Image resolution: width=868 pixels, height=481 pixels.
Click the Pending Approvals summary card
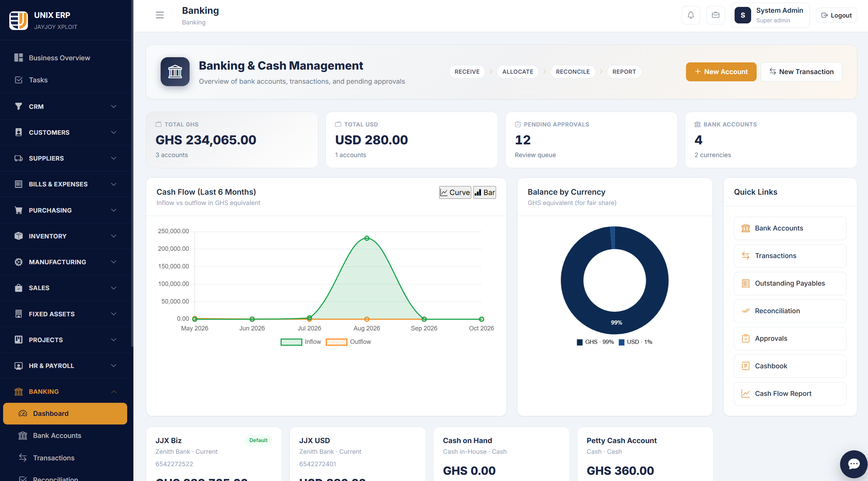tap(591, 140)
